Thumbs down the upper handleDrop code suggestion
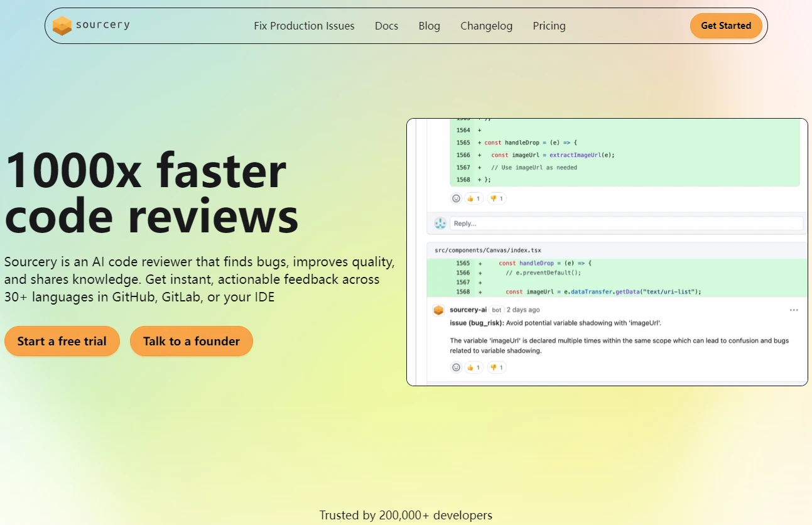Viewport: 812px width, 525px height. (x=496, y=198)
